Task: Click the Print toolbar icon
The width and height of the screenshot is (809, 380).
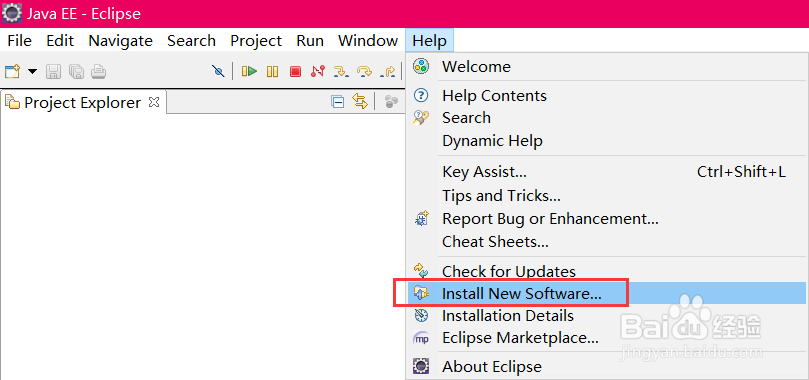Action: pyautogui.click(x=99, y=71)
